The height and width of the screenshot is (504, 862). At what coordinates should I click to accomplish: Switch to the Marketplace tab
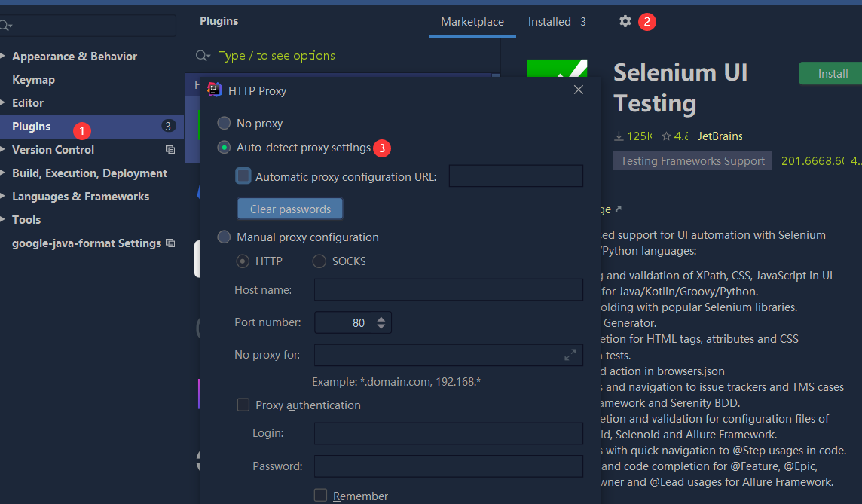472,22
